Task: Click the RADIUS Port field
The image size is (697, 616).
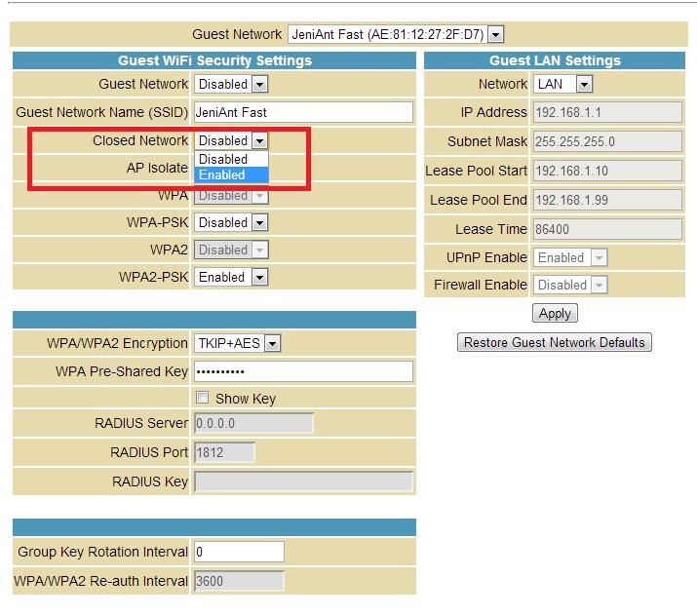Action: point(224,452)
